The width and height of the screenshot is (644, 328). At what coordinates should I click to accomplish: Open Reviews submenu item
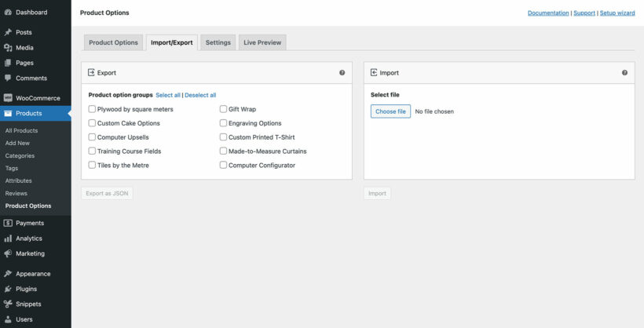16,193
